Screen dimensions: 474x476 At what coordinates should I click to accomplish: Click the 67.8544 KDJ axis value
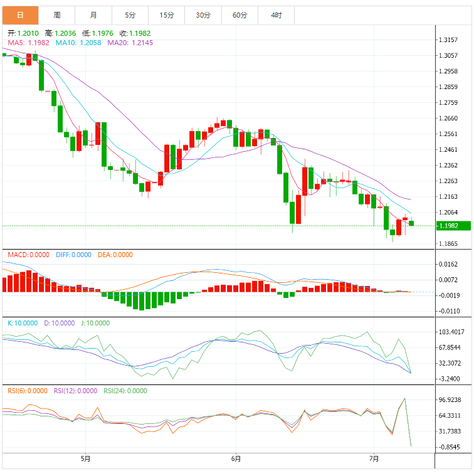450,347
